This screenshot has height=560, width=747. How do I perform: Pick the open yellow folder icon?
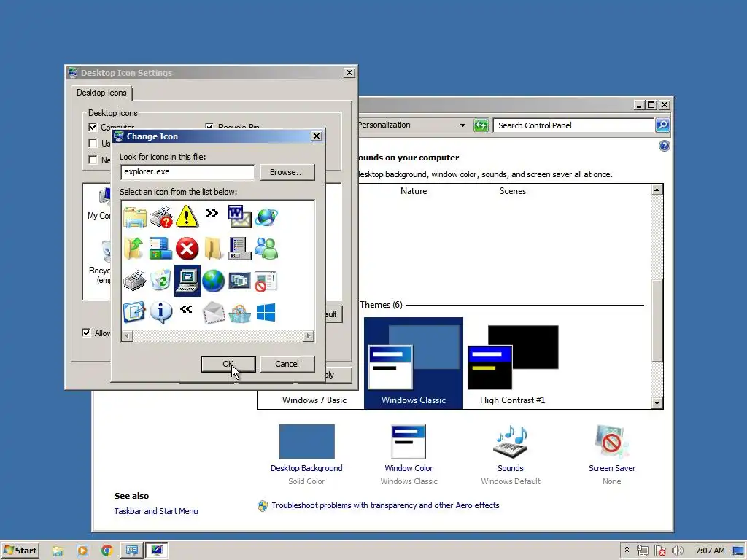coord(213,249)
